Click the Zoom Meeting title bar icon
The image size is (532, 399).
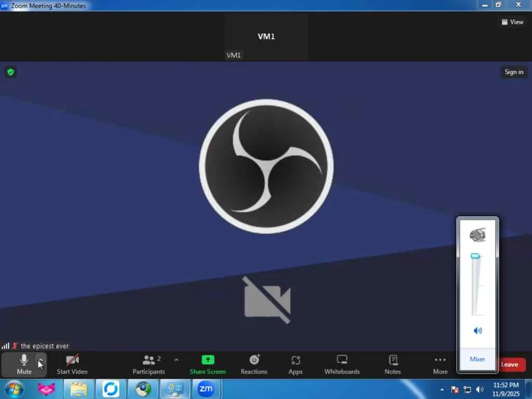coord(4,5)
